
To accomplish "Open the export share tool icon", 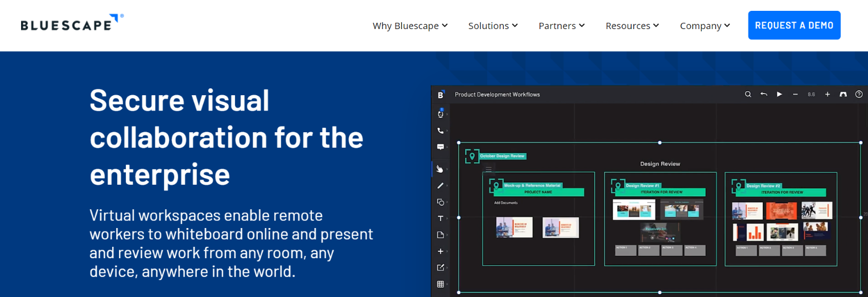I will coord(440,267).
